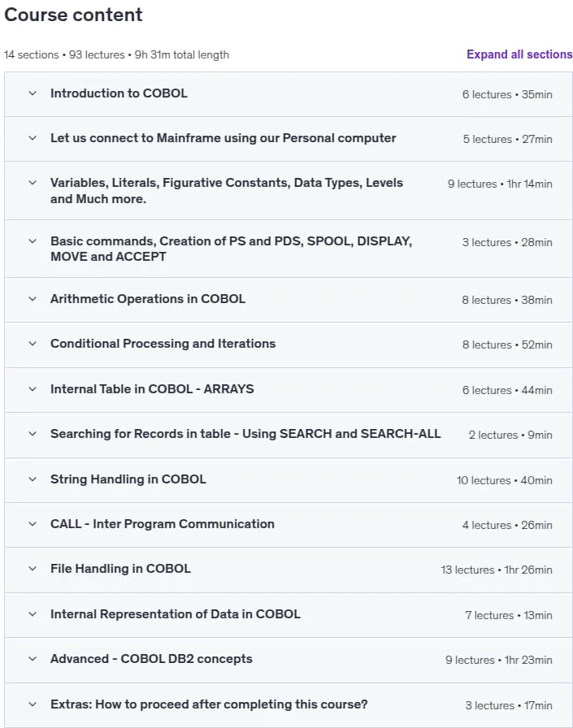
Task: Open Let us connect to Mainframe section title
Action: coord(223,138)
